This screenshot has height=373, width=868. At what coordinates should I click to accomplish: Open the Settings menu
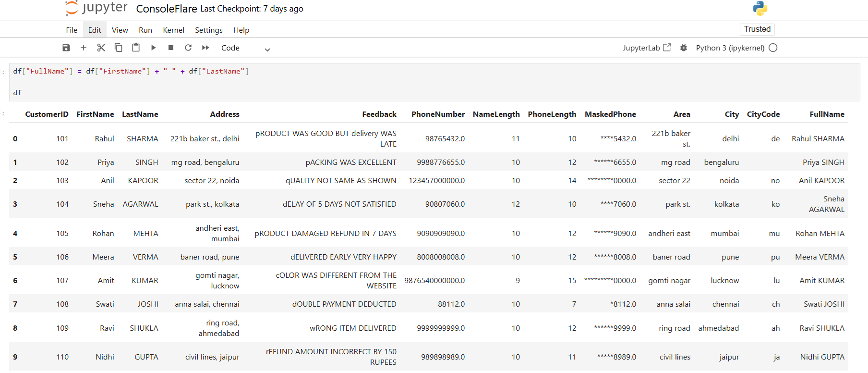click(209, 30)
